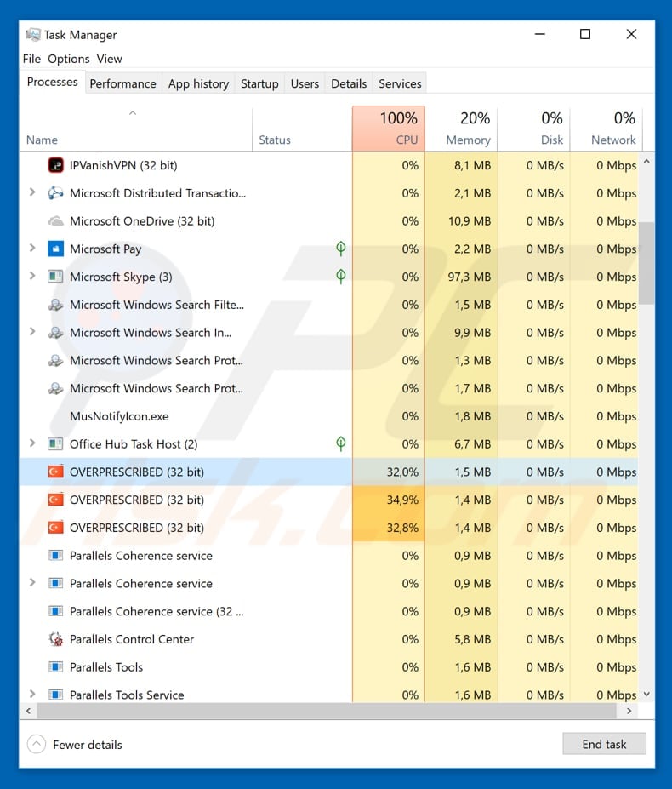
Task: Expand the Parallels Tools Service process
Action: click(x=32, y=694)
